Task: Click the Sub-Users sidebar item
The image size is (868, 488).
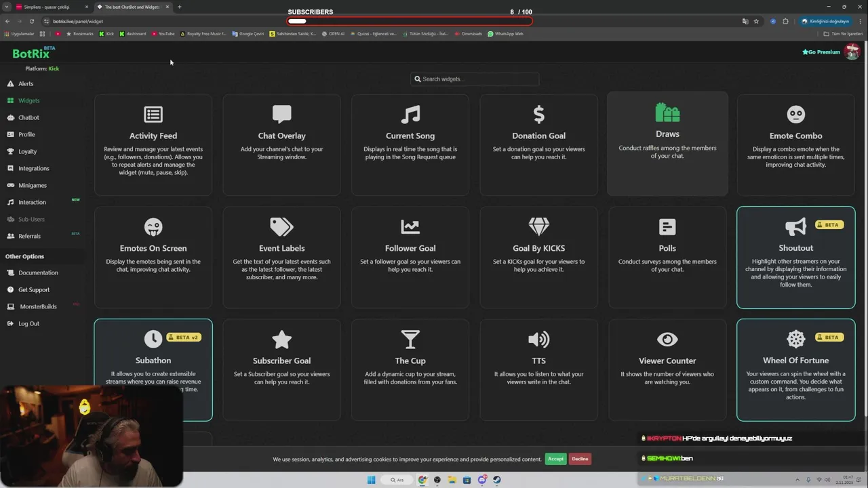Action: [x=31, y=220]
